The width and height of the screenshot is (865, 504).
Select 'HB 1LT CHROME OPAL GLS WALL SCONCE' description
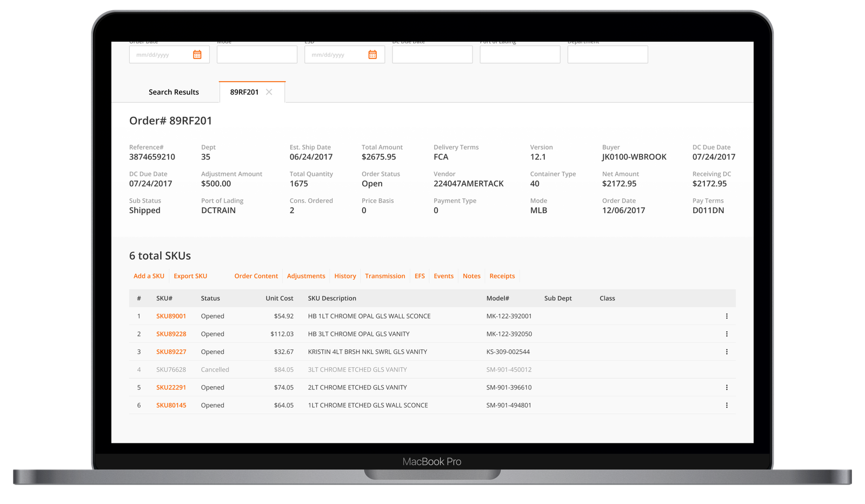(x=369, y=316)
